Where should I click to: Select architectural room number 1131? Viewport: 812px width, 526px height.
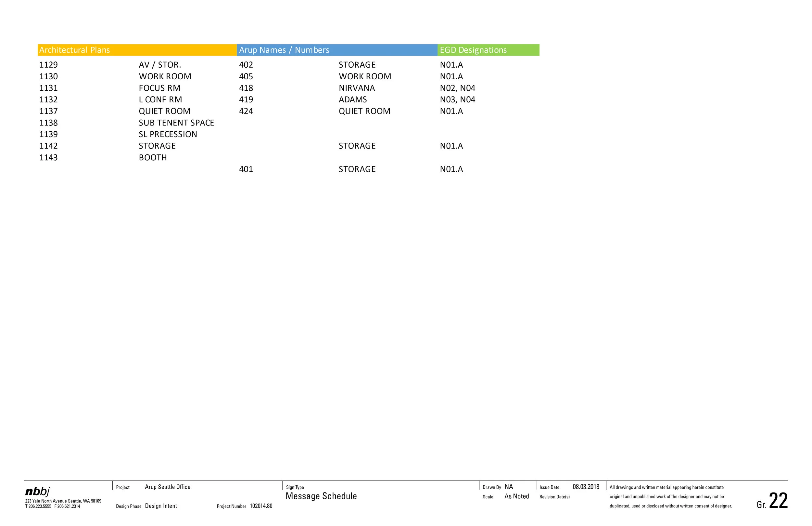tap(48, 88)
